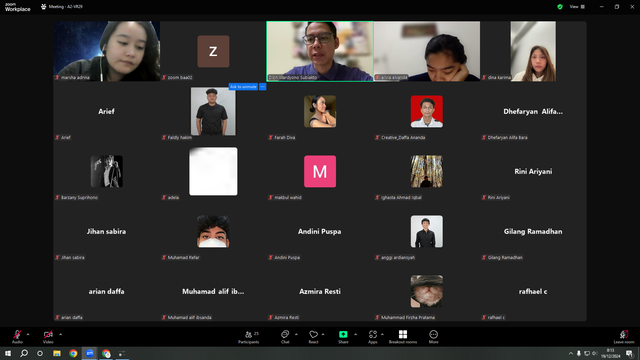Click the large name Andini Puspa
This screenshot has width=640, height=360.
click(320, 231)
